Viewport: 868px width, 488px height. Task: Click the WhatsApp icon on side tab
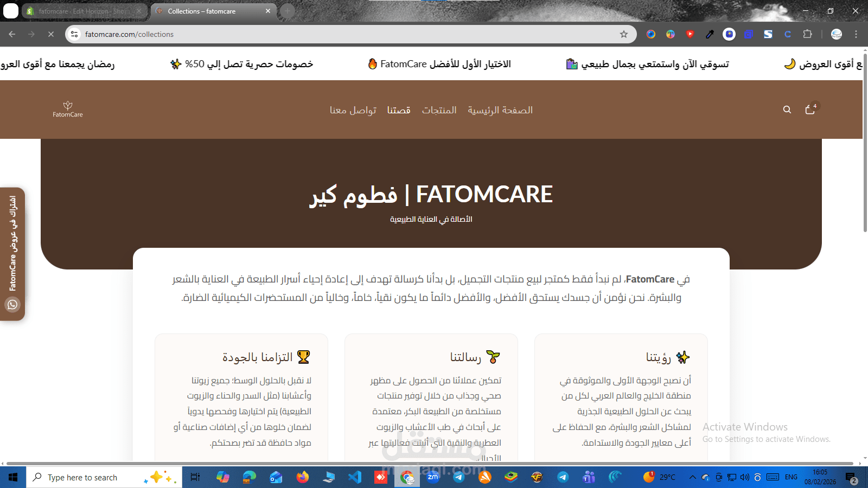click(x=12, y=305)
